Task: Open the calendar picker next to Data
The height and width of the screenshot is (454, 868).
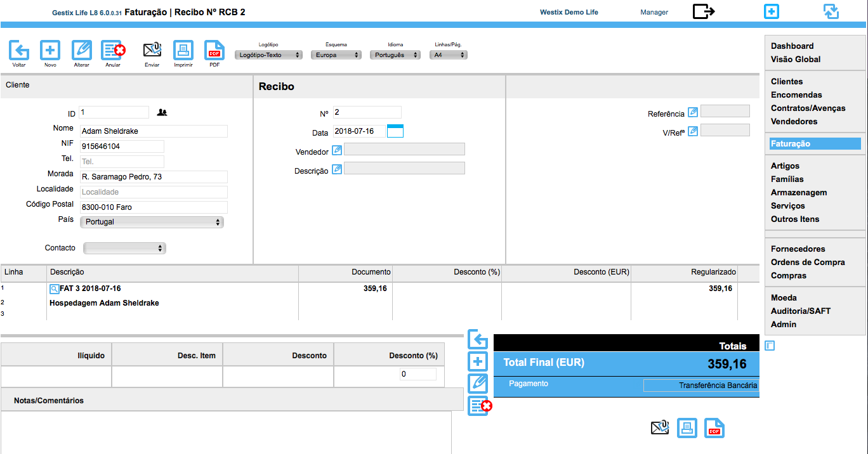Action: tap(395, 131)
